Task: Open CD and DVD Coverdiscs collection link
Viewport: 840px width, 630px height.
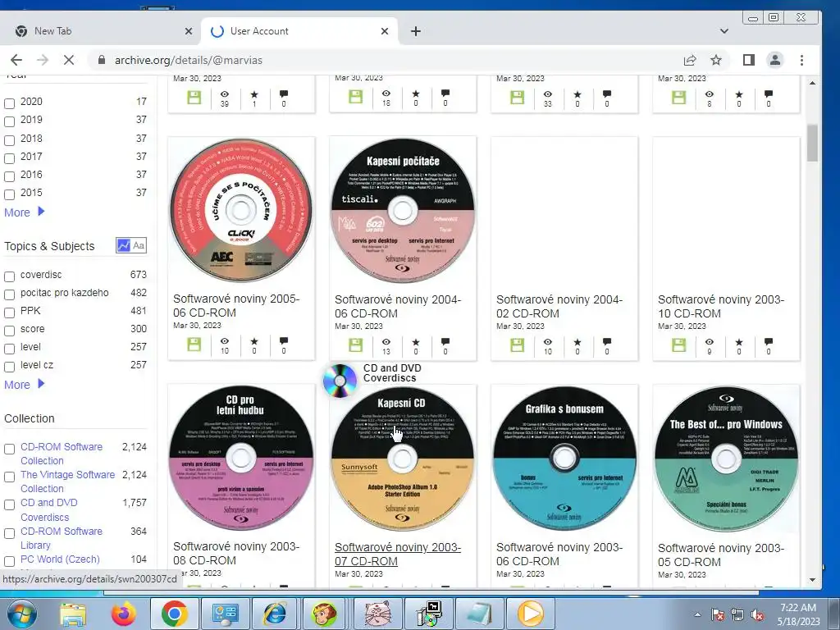Action: coord(48,510)
